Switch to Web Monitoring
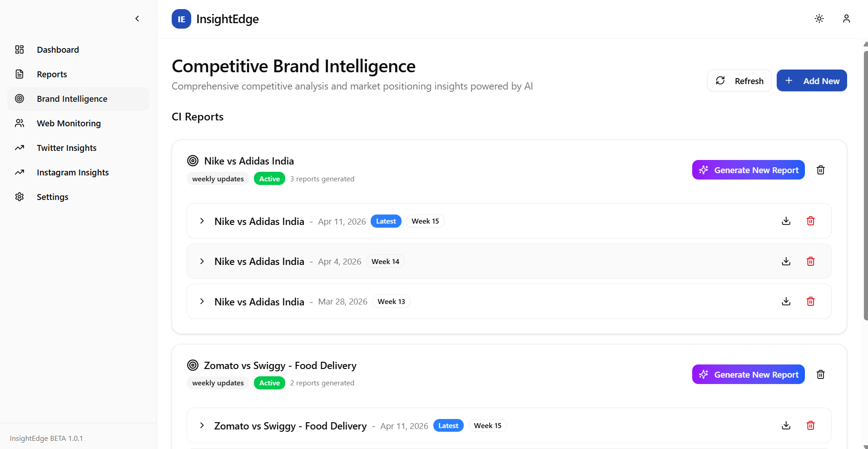Viewport: 868px width, 449px height. point(69,123)
